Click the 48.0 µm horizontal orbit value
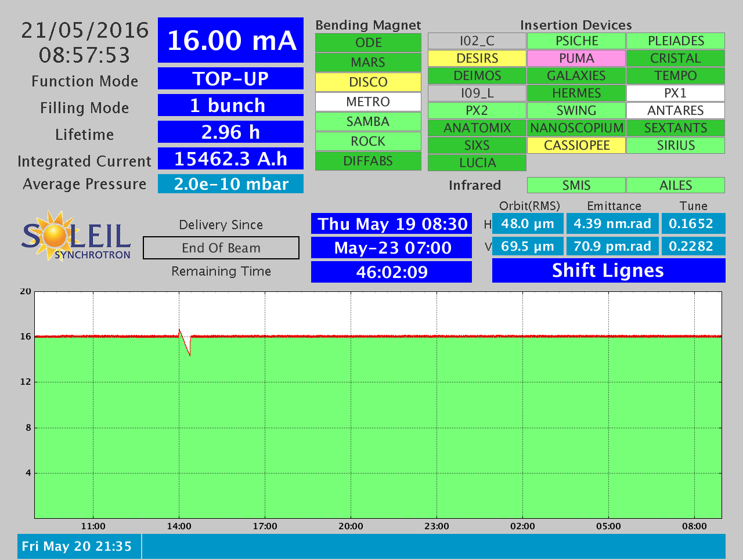 point(528,223)
